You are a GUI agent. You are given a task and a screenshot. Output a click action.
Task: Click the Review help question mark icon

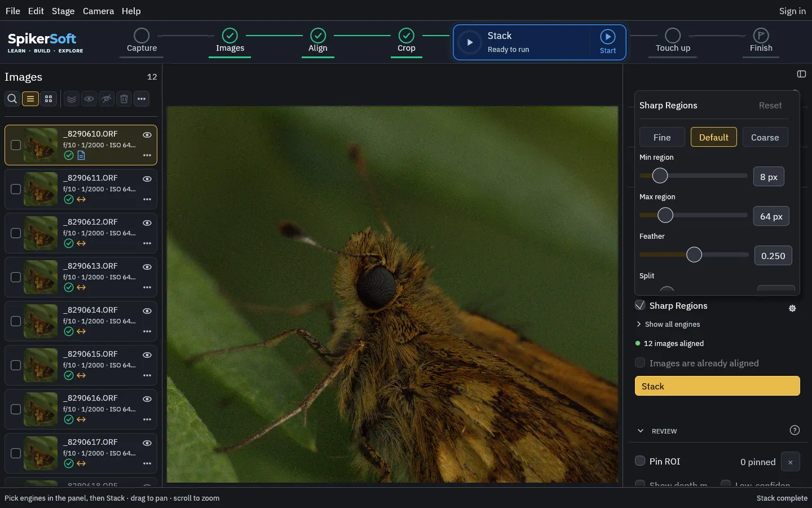pyautogui.click(x=795, y=430)
